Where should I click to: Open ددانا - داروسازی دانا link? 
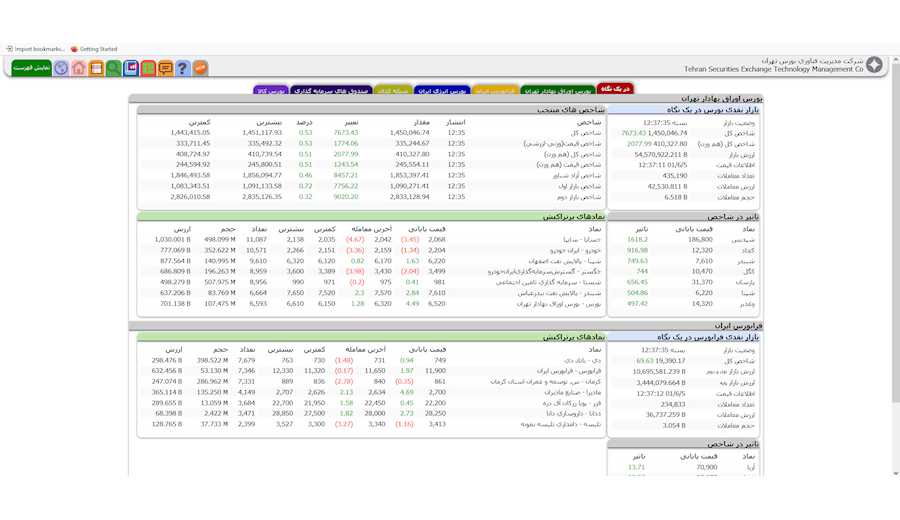[x=574, y=413]
